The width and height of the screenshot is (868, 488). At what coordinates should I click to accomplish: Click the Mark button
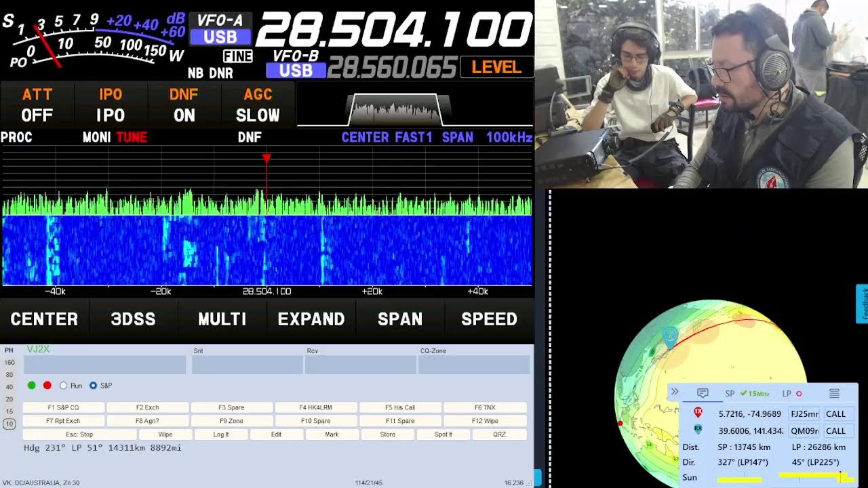[332, 434]
